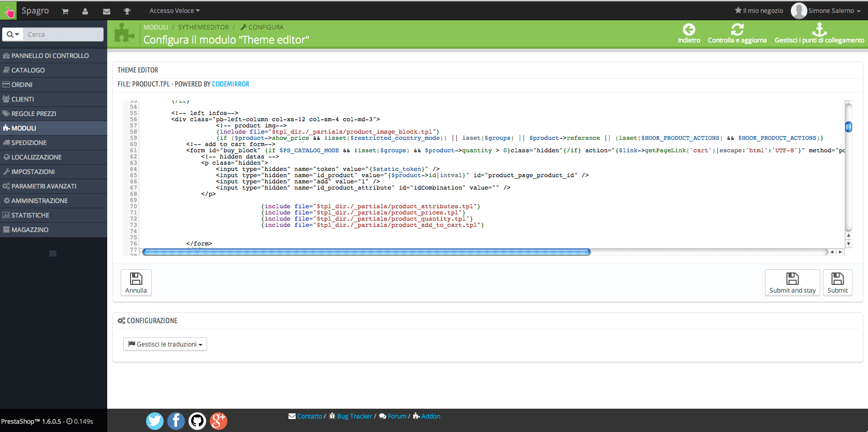Click Submit and stay button
868x432 pixels.
click(792, 283)
